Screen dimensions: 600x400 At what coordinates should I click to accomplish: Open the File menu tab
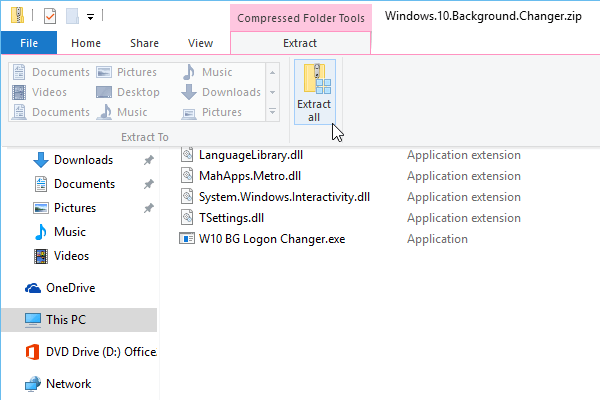[x=29, y=43]
